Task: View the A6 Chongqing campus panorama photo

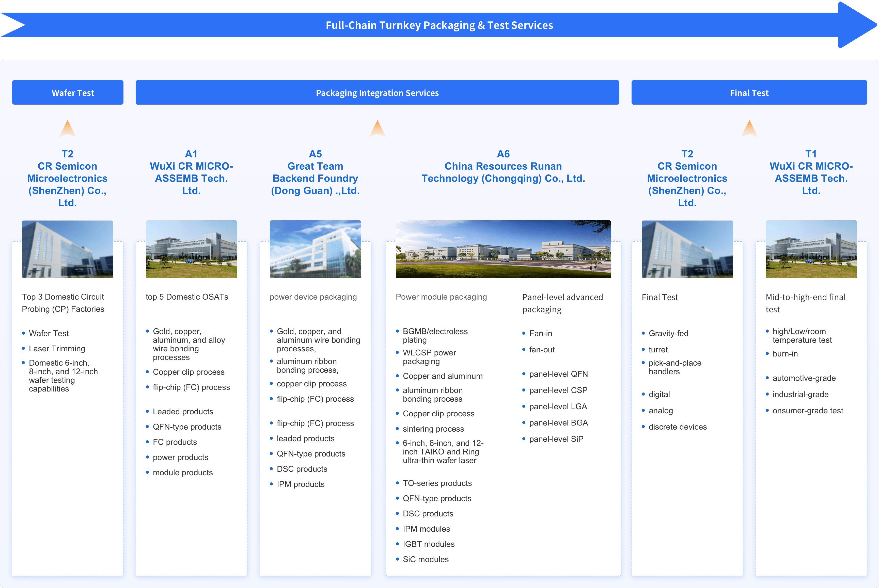Action: coord(503,249)
